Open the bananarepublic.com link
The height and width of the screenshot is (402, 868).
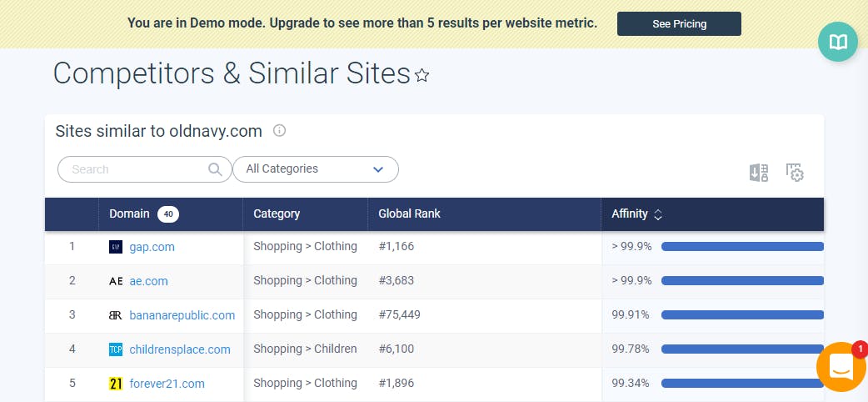click(182, 315)
